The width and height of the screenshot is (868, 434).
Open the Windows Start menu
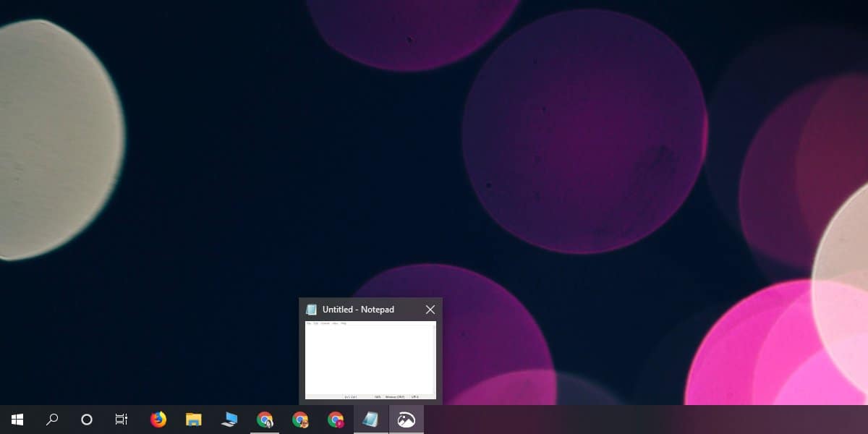[17, 420]
